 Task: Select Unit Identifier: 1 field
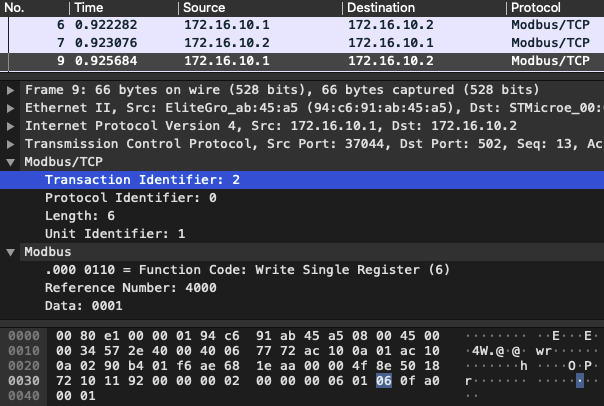[x=302, y=234]
